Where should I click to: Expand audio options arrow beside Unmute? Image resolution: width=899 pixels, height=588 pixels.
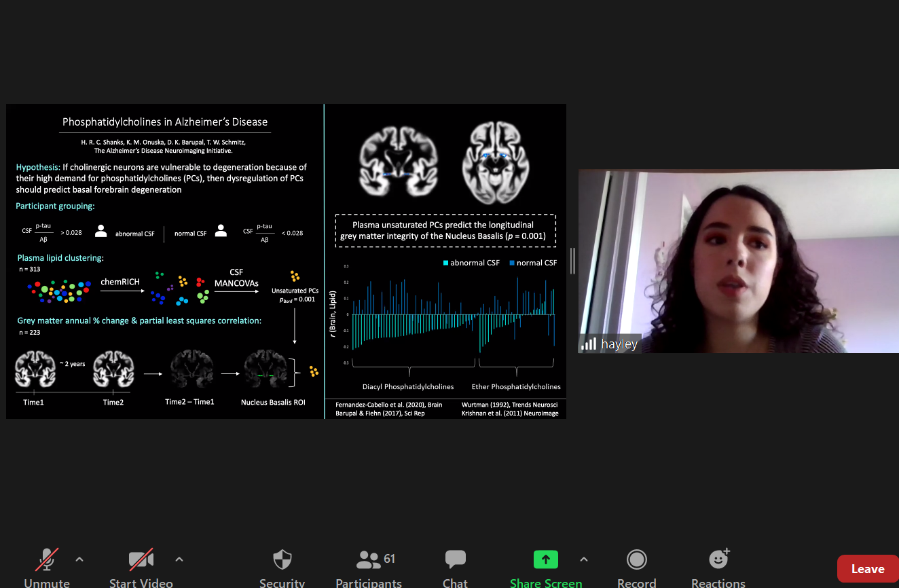pyautogui.click(x=79, y=559)
